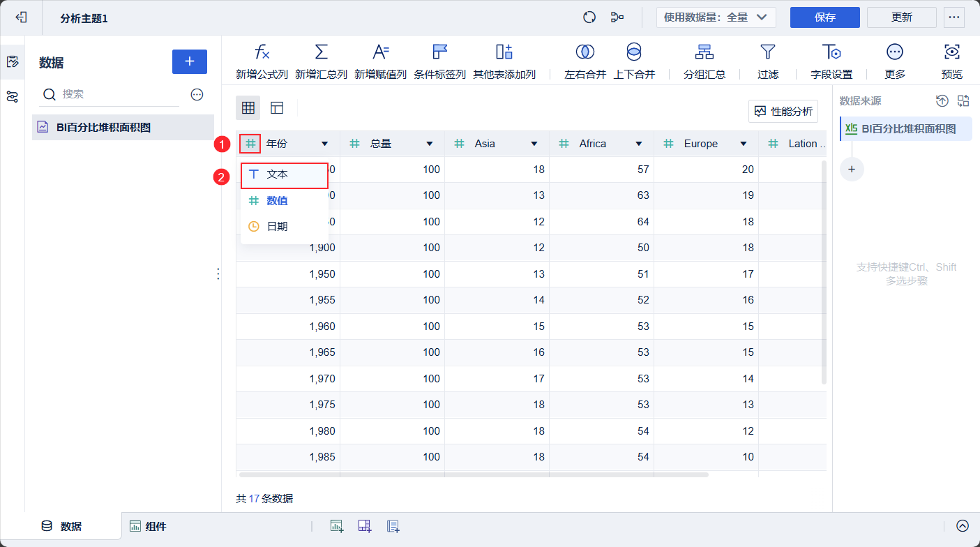
Task: Open the lineage flow icon beside the refresh icon
Action: 617,17
